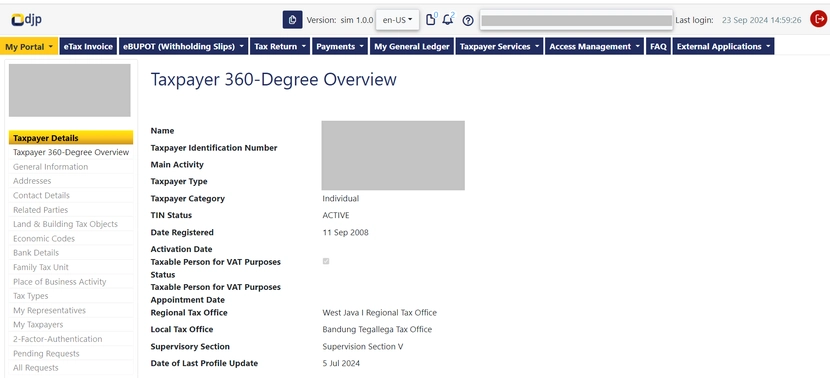Expand the Access Management dropdown
The height and width of the screenshot is (378, 830).
(x=595, y=47)
